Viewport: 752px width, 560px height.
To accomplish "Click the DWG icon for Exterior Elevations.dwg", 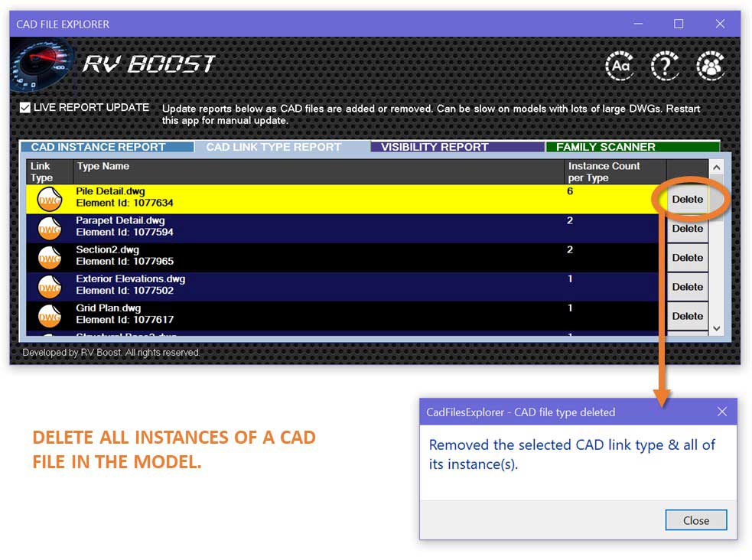I will pos(50,287).
